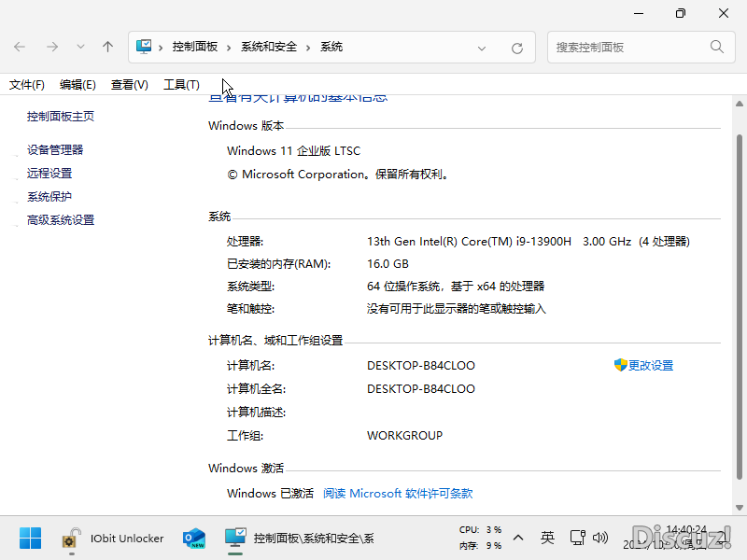This screenshot has width=747, height=560.
Task: Show hidden system tray icons
Action: tap(518, 538)
